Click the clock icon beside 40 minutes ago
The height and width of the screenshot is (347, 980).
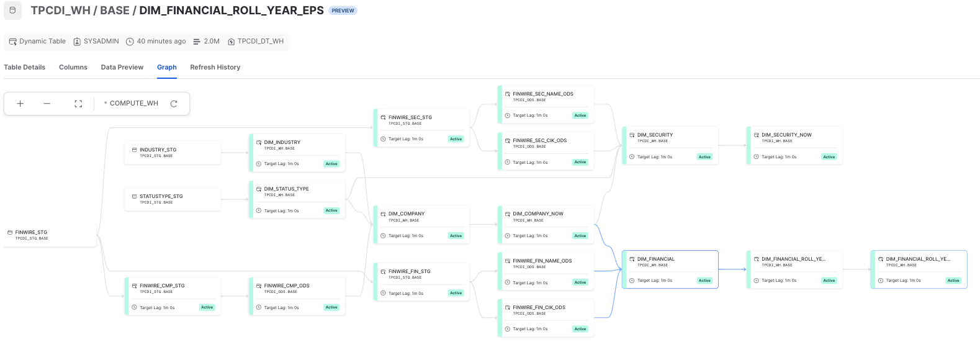click(130, 42)
